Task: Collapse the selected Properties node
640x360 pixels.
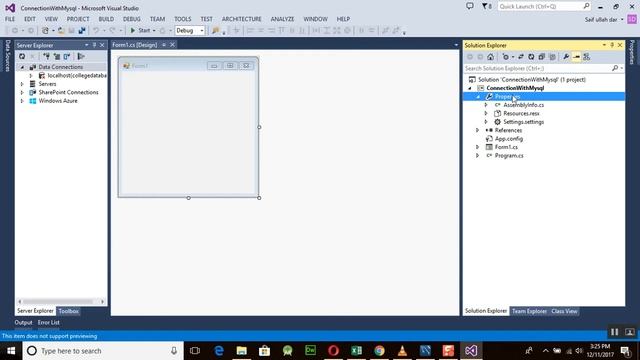Action: (x=478, y=97)
